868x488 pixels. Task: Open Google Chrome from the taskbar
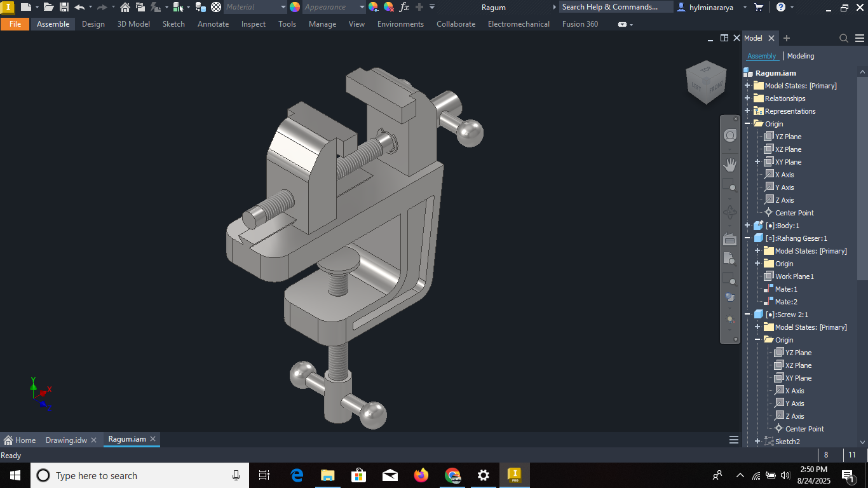pos(452,475)
